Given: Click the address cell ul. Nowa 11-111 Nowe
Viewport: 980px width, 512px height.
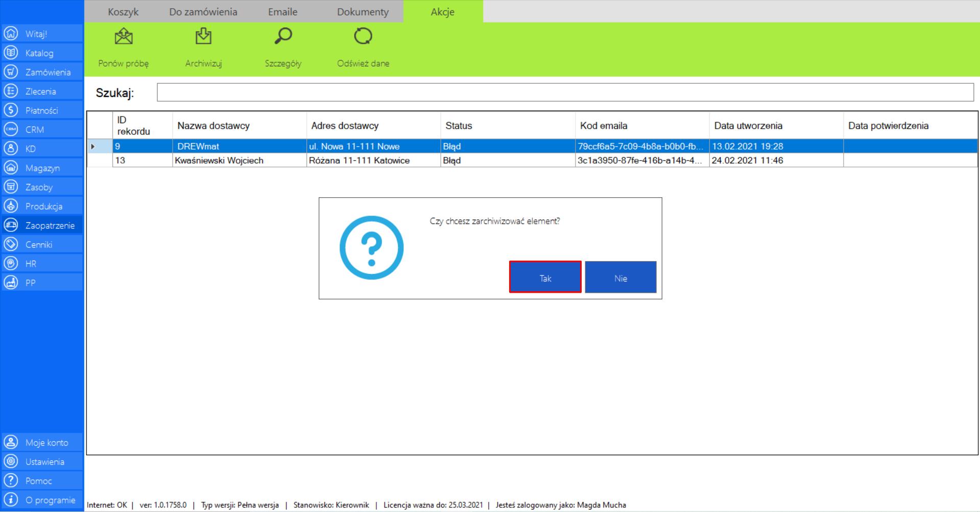Looking at the screenshot, I should [373, 146].
